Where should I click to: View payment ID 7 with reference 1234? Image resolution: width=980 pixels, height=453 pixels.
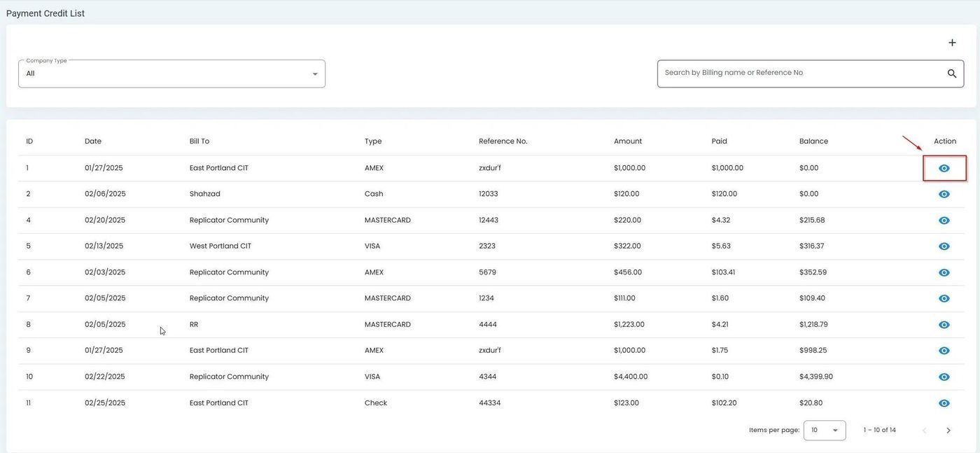point(944,298)
